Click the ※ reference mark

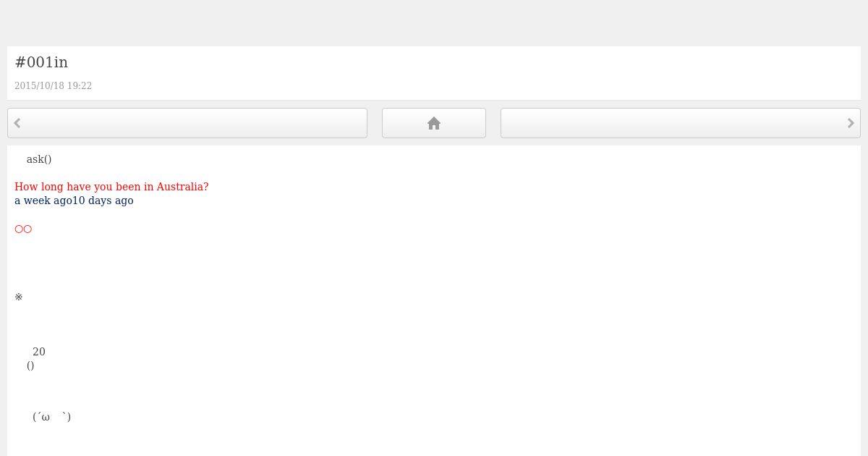[x=19, y=297]
